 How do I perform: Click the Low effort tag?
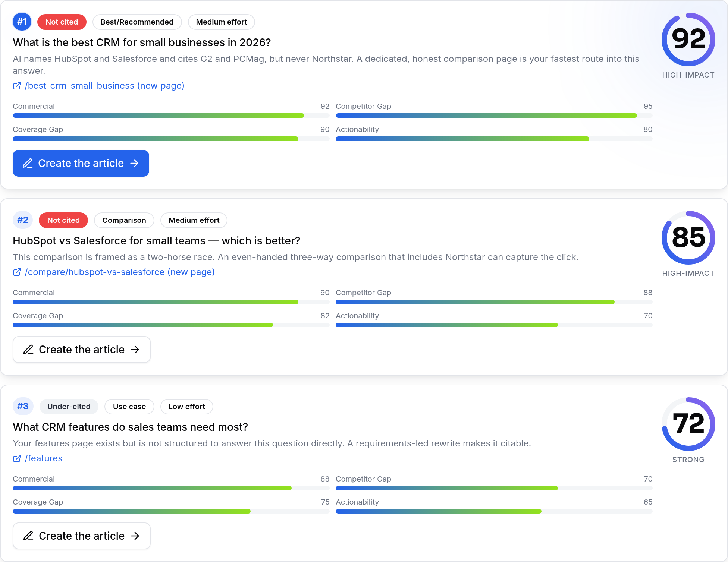[x=187, y=407]
